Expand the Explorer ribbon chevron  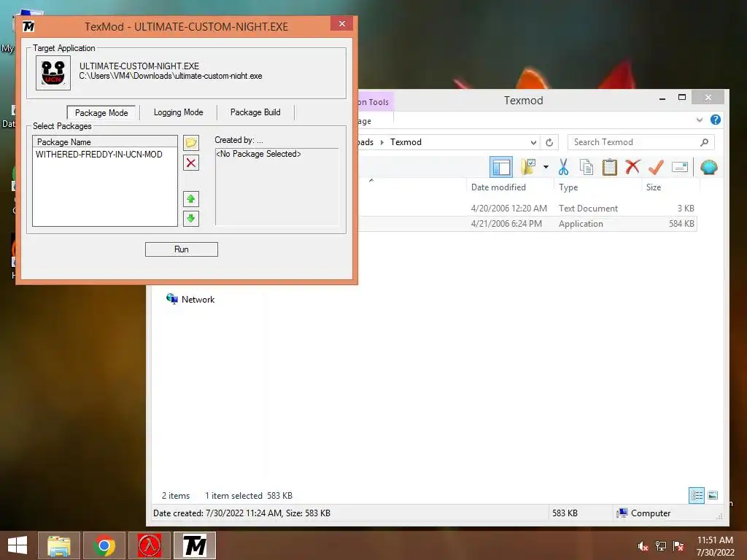700,120
